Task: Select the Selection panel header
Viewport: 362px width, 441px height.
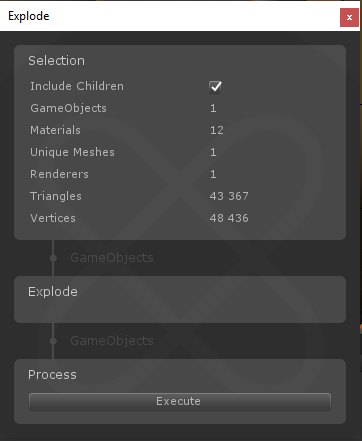Action: (56, 61)
